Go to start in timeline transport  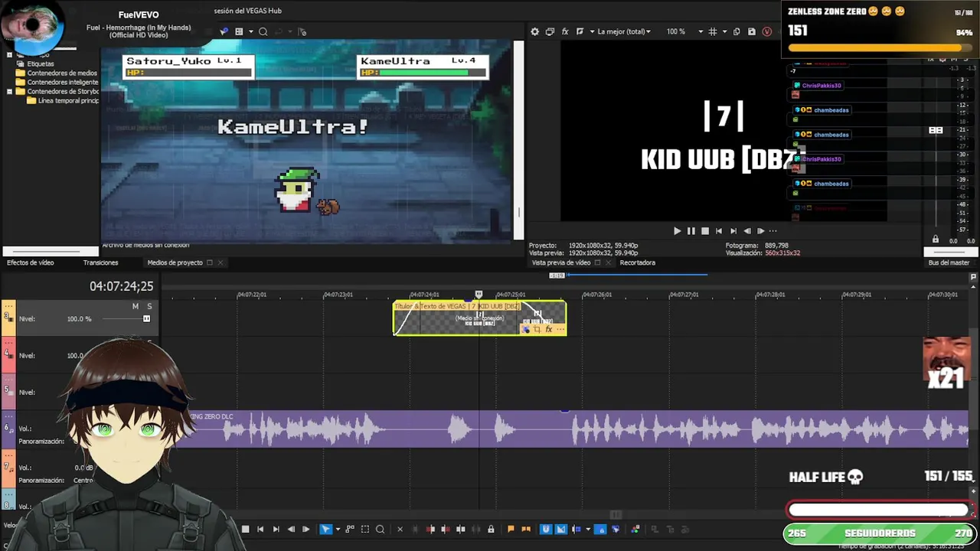pos(260,529)
